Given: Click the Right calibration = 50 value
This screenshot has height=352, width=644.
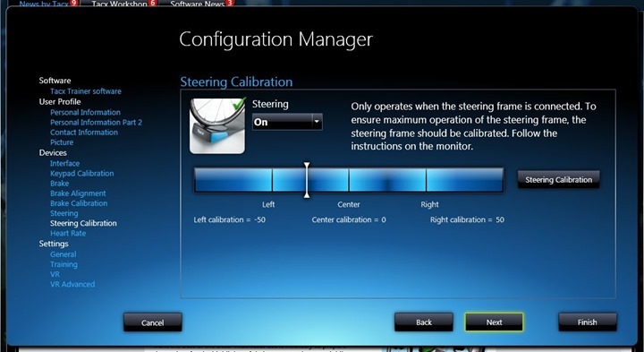Looking at the screenshot, I should [x=467, y=219].
